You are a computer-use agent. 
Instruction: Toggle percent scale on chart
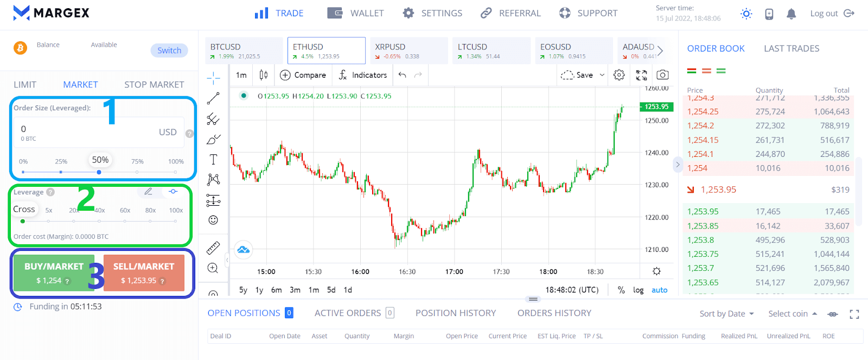621,290
